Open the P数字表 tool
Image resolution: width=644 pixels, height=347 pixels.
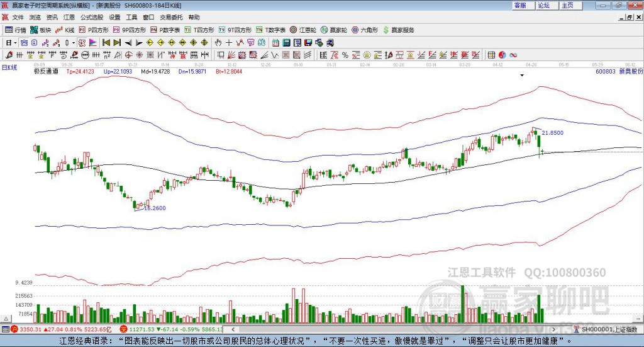[x=165, y=30]
